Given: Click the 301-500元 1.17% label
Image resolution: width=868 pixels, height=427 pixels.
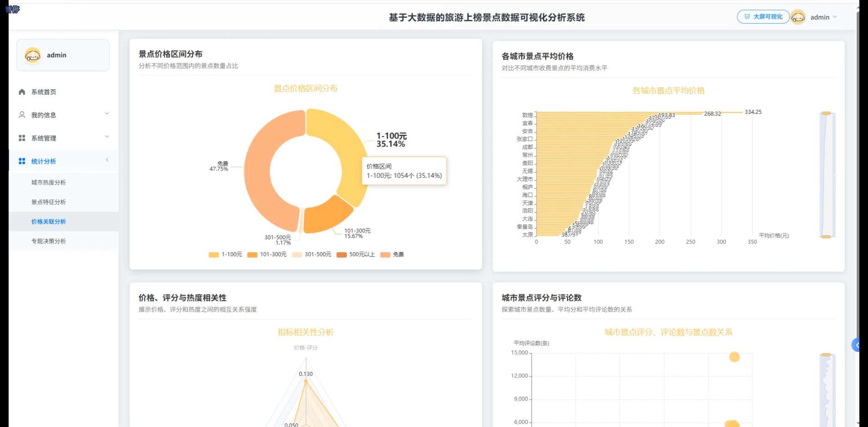Looking at the screenshot, I should pos(278,240).
